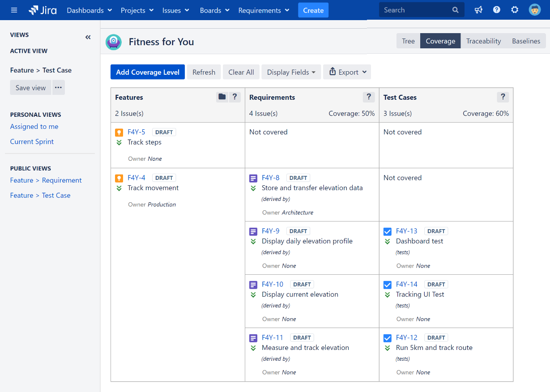The width and height of the screenshot is (550, 392).
Task: Click the megaphone notifications icon
Action: tap(478, 10)
